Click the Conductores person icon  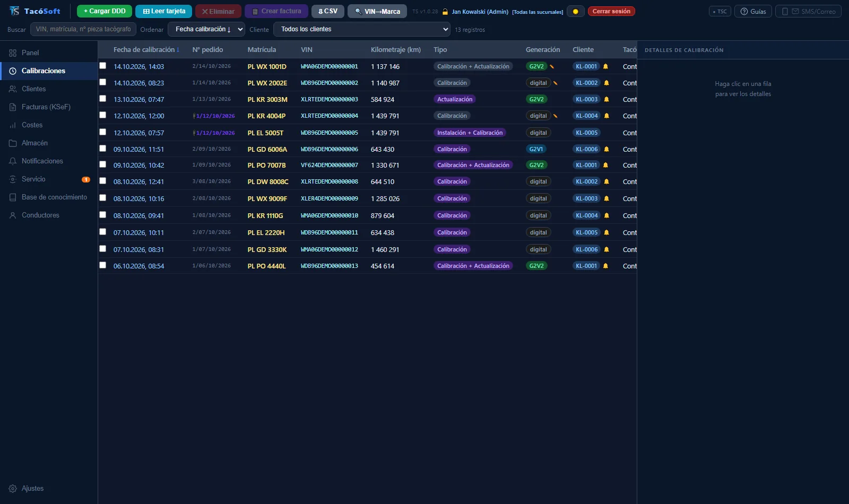pos(13,215)
